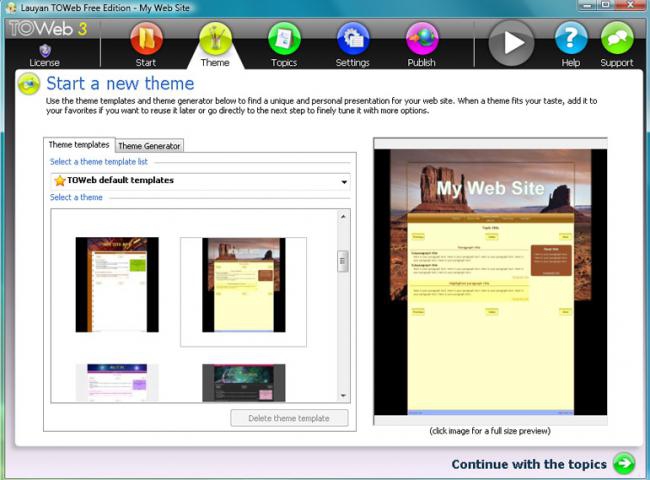Image resolution: width=650 pixels, height=480 pixels.
Task: Go to the Start step icon
Action: (x=146, y=39)
